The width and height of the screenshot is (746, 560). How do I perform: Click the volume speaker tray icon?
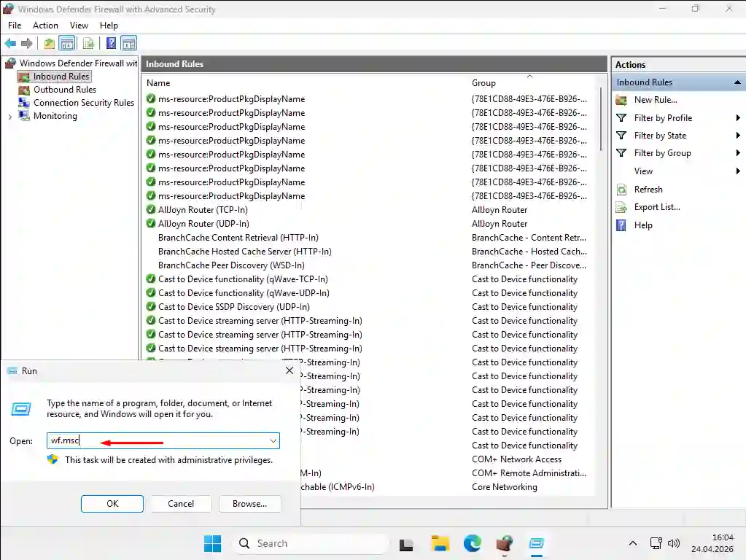(674, 543)
